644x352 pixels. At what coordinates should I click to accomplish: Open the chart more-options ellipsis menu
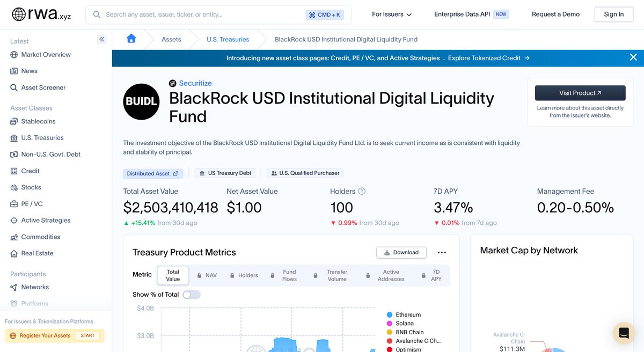pos(442,252)
